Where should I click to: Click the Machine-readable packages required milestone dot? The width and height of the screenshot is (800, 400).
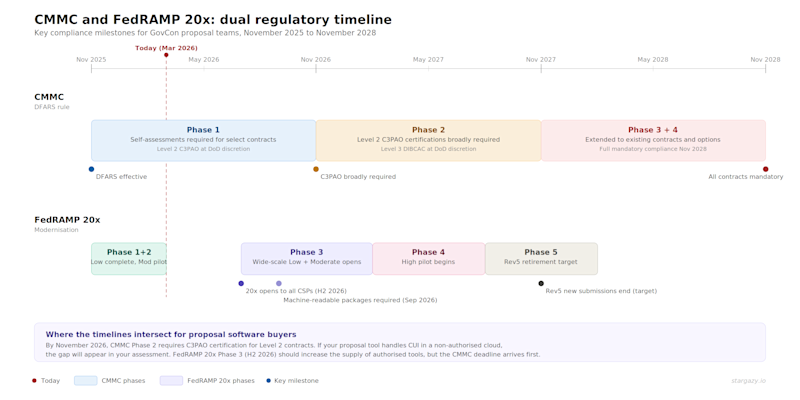(279, 283)
